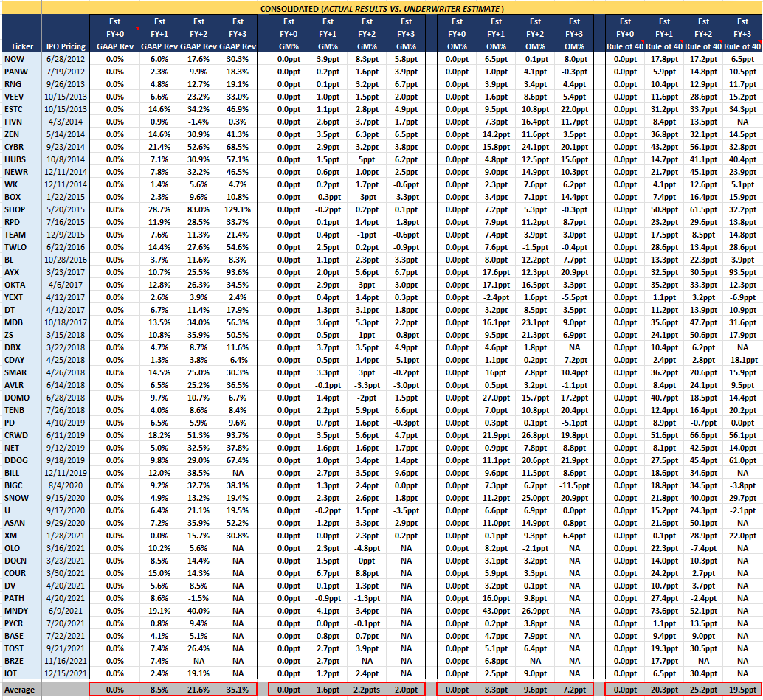
Task: Click average Rule of 40 20.3ppt
Action: click(x=664, y=690)
